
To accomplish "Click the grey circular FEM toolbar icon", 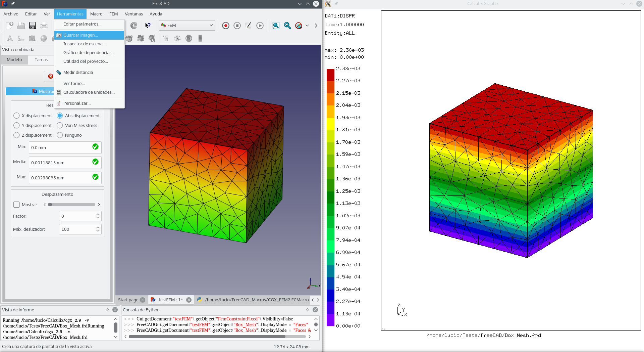I will coord(189,38).
